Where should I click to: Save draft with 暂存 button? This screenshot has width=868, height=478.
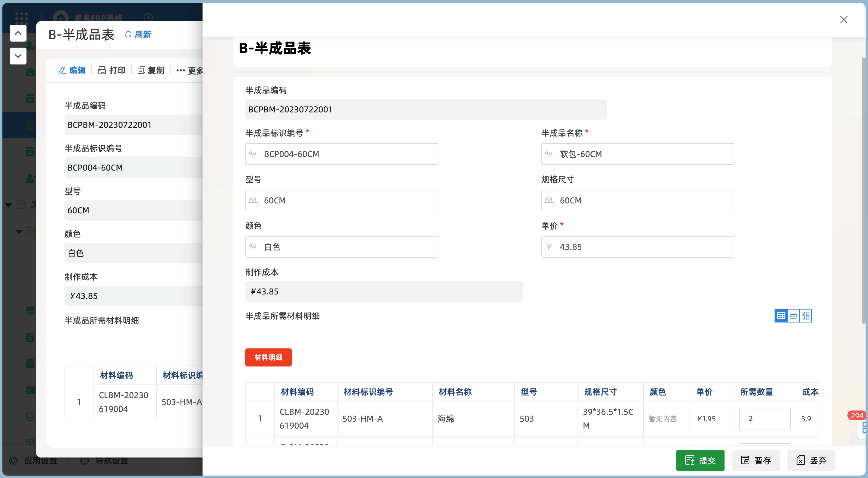click(756, 460)
